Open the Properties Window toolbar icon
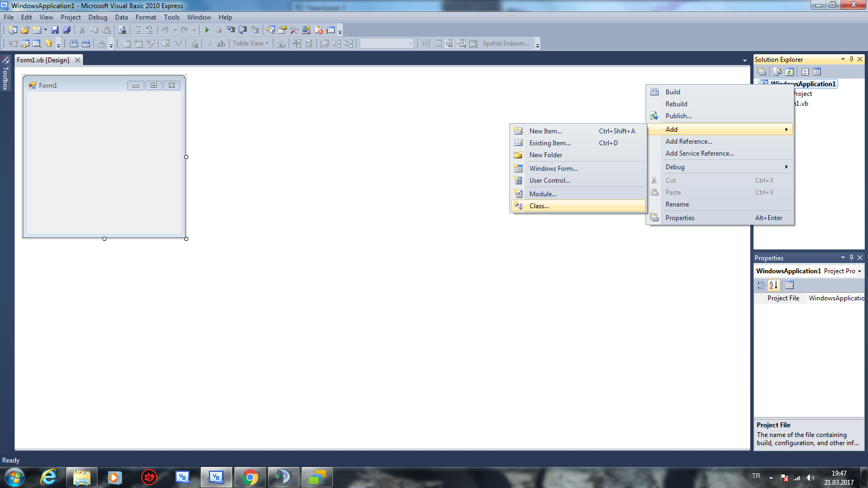This screenshot has height=488, width=868. [282, 30]
